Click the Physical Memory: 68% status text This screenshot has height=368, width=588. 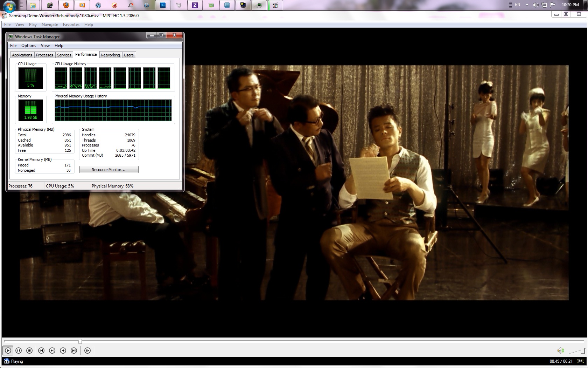click(112, 186)
